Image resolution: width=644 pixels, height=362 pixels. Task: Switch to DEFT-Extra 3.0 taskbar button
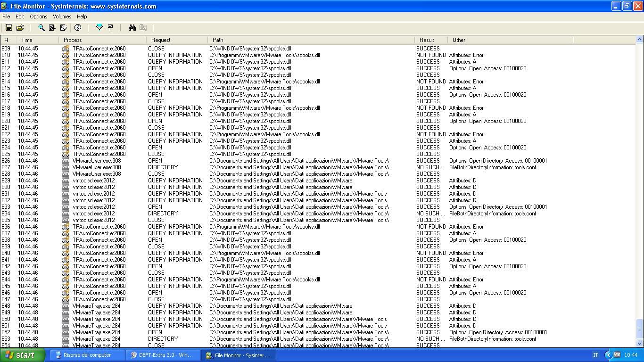point(163,355)
